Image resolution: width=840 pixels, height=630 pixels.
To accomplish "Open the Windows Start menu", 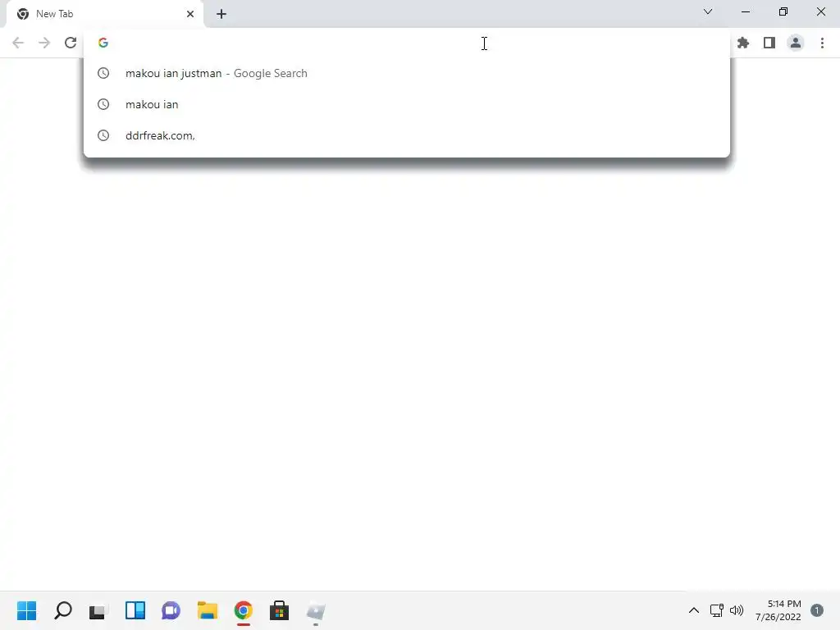I will tap(27, 610).
